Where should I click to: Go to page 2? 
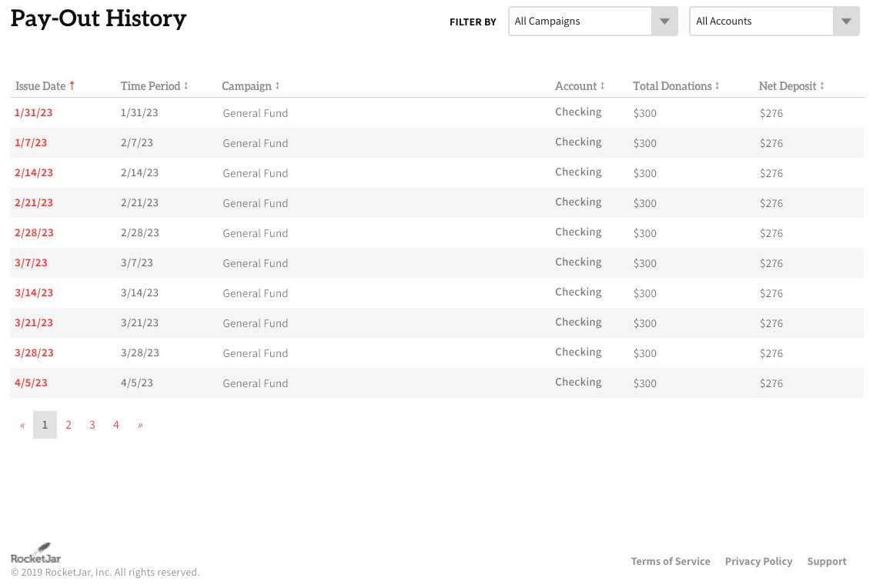click(x=69, y=425)
